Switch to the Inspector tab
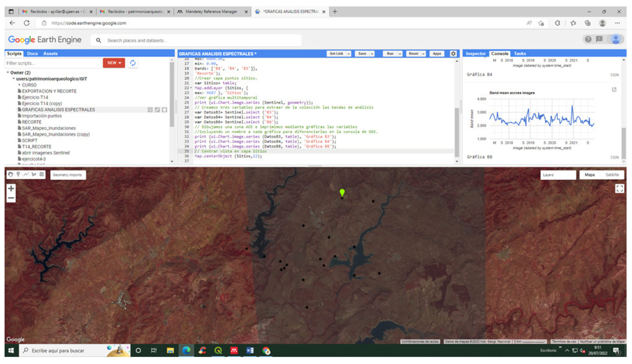Screen dimensions: 632x364 pyautogui.click(x=475, y=54)
